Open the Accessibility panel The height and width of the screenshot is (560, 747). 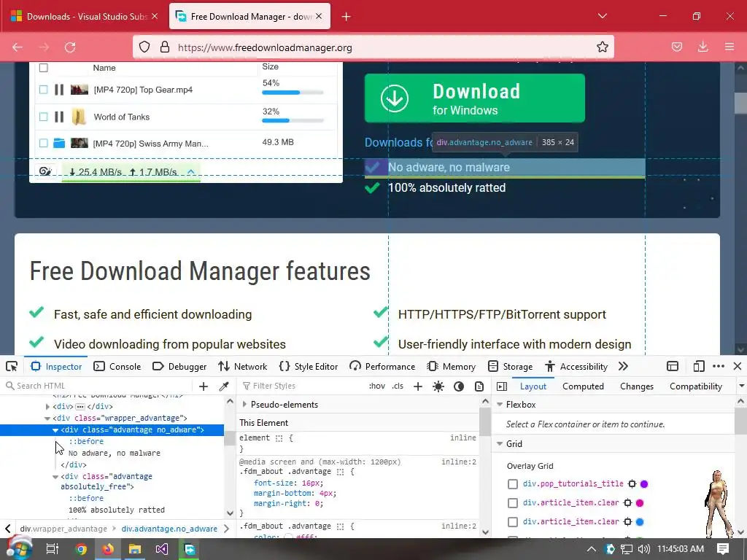(576, 366)
